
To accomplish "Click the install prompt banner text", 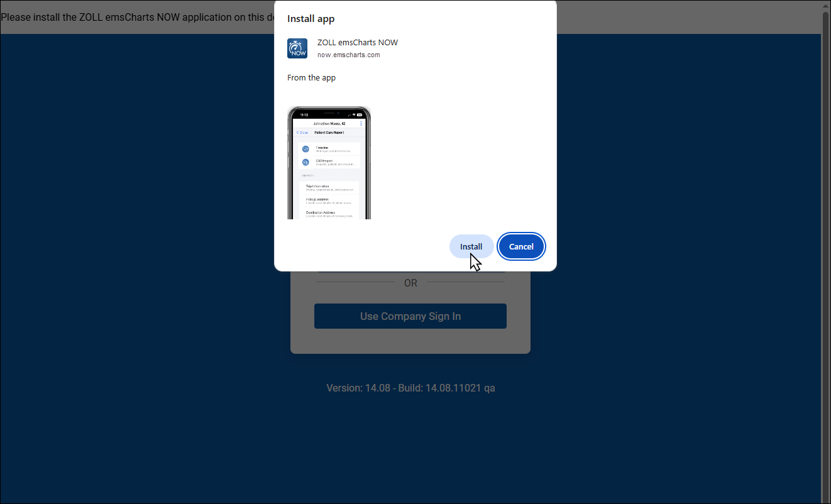I will pos(138,17).
